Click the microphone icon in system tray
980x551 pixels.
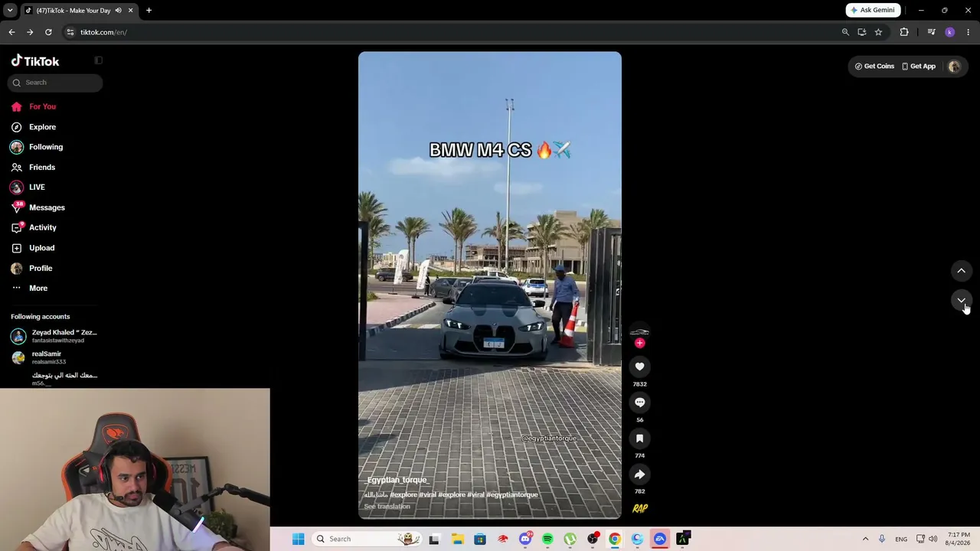[x=882, y=539]
